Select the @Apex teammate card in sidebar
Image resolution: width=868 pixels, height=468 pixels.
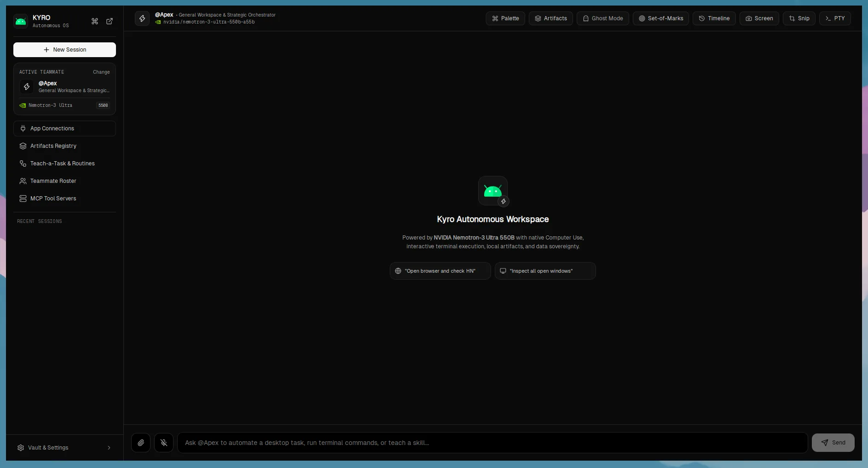click(x=64, y=87)
